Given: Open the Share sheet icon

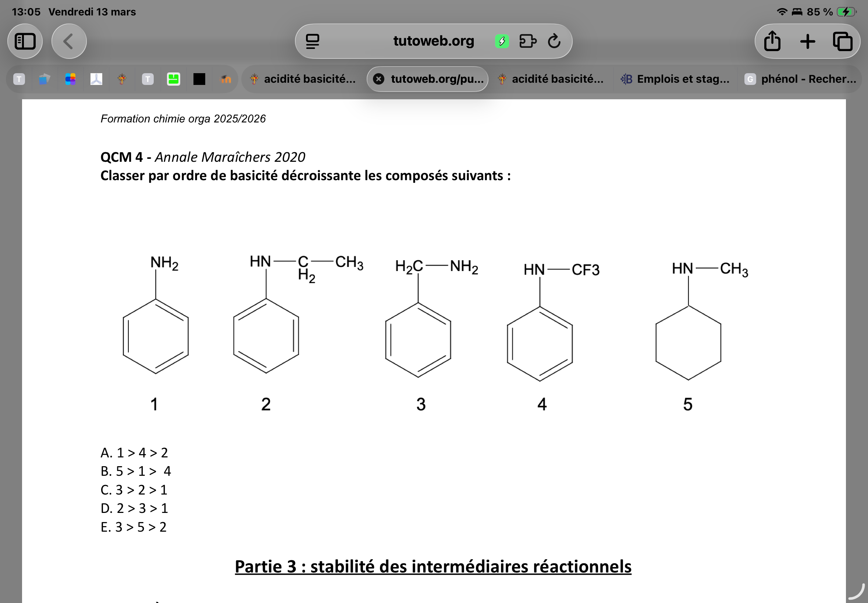Looking at the screenshot, I should [x=772, y=41].
